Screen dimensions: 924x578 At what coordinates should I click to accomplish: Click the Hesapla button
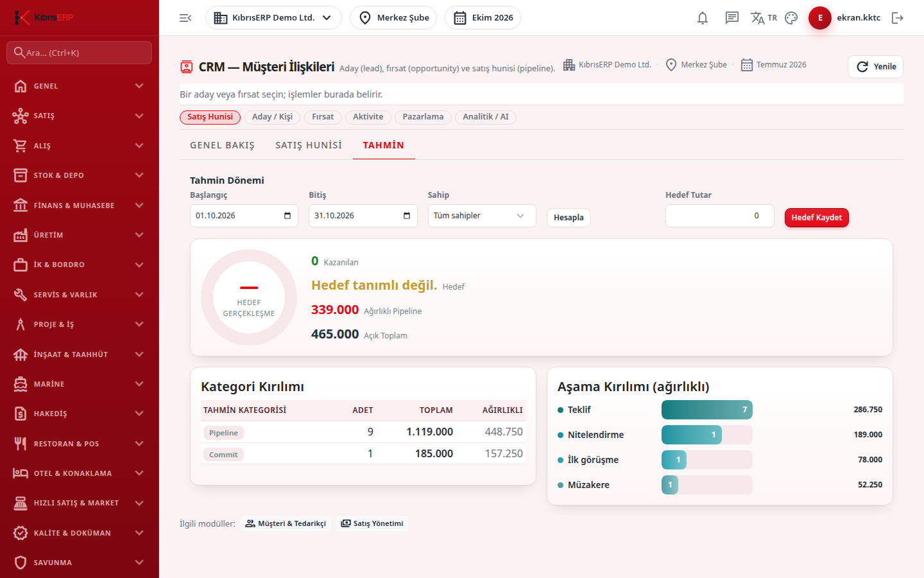[569, 218]
